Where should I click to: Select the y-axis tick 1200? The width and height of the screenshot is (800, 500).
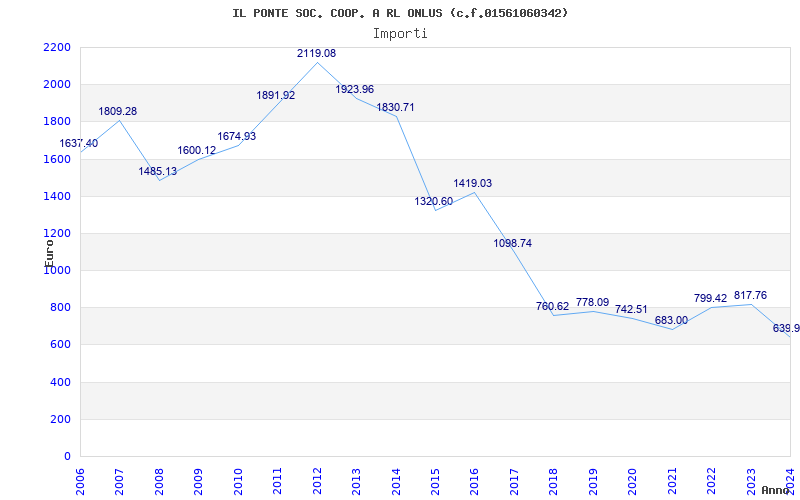point(57,234)
